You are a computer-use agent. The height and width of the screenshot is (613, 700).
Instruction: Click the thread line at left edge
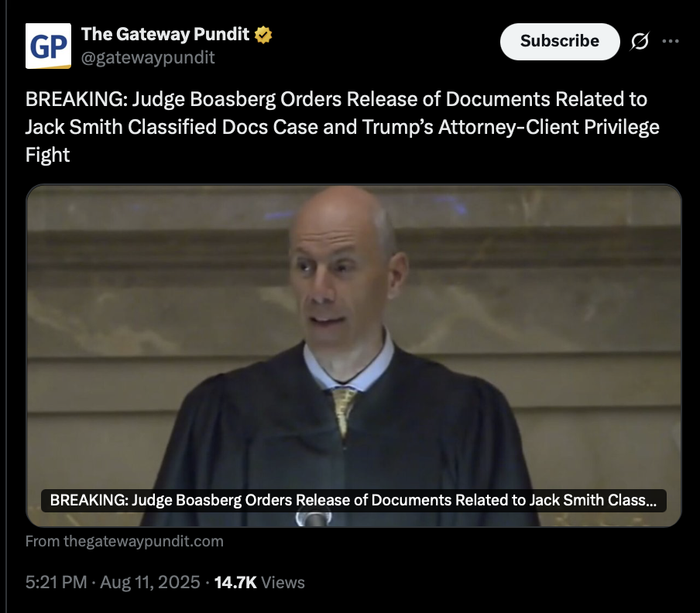tap(5, 306)
